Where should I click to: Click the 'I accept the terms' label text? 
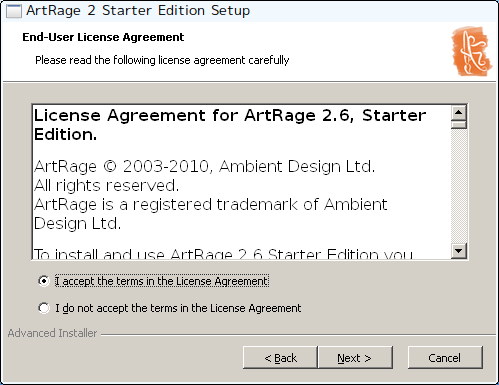click(162, 281)
